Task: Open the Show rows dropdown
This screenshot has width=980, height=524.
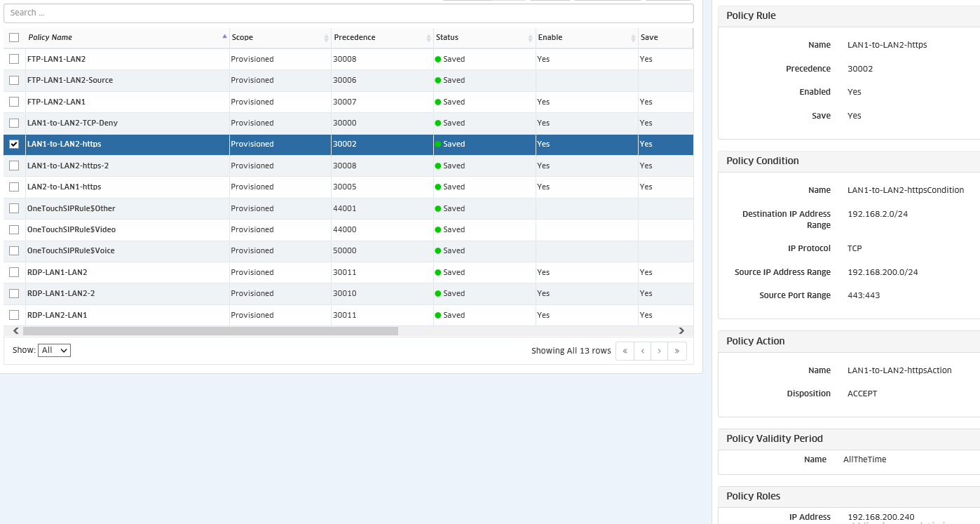Action: coord(54,350)
